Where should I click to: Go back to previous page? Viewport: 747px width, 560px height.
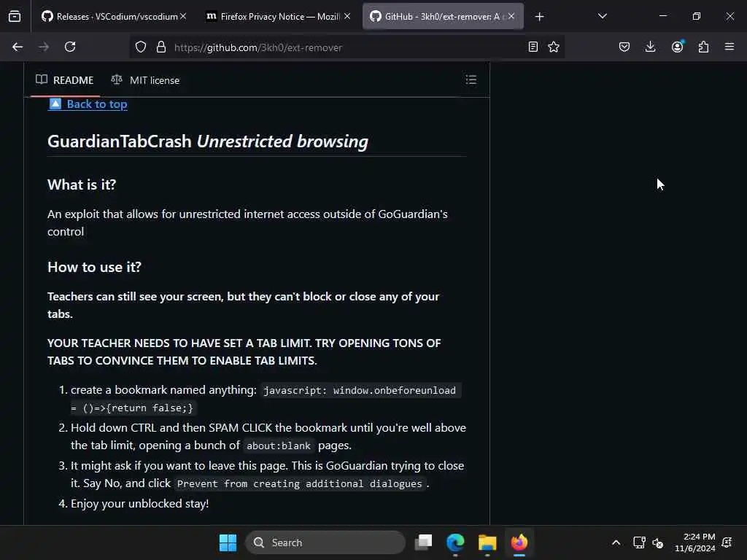18,47
